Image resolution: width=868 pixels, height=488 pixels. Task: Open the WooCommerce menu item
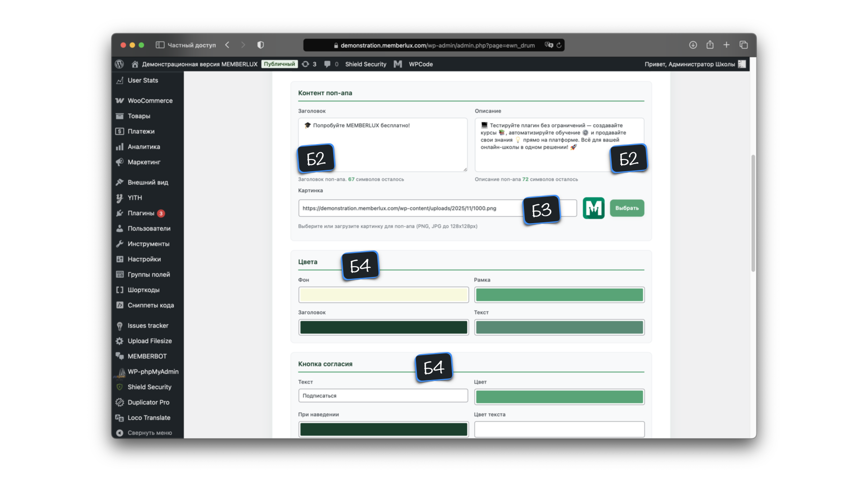[x=150, y=101]
